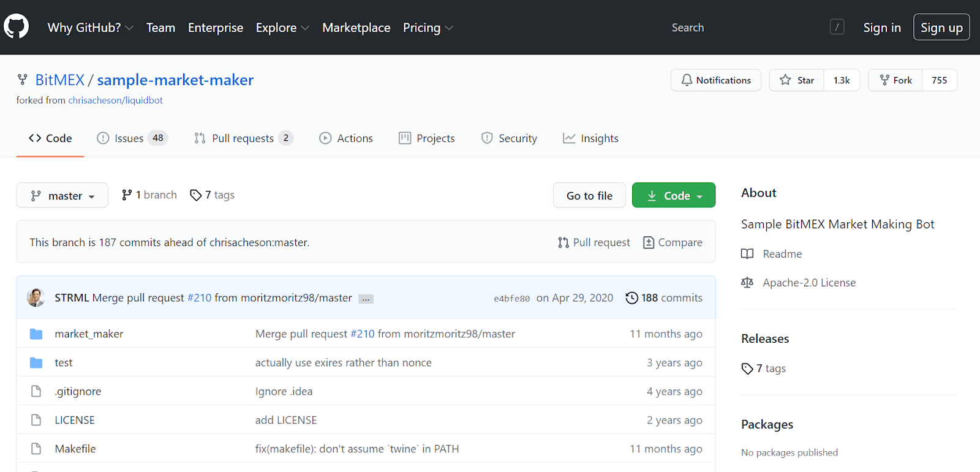Viewport: 980px width, 472px height.
Task: Click Marketplace in the top navigation
Action: pyautogui.click(x=356, y=28)
